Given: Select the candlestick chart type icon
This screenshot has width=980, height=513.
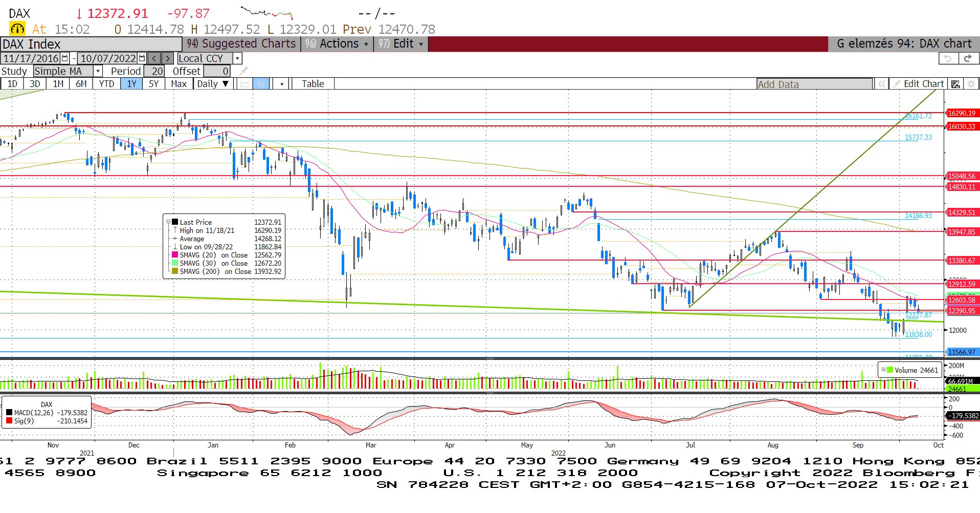Looking at the screenshot, I should 261,84.
